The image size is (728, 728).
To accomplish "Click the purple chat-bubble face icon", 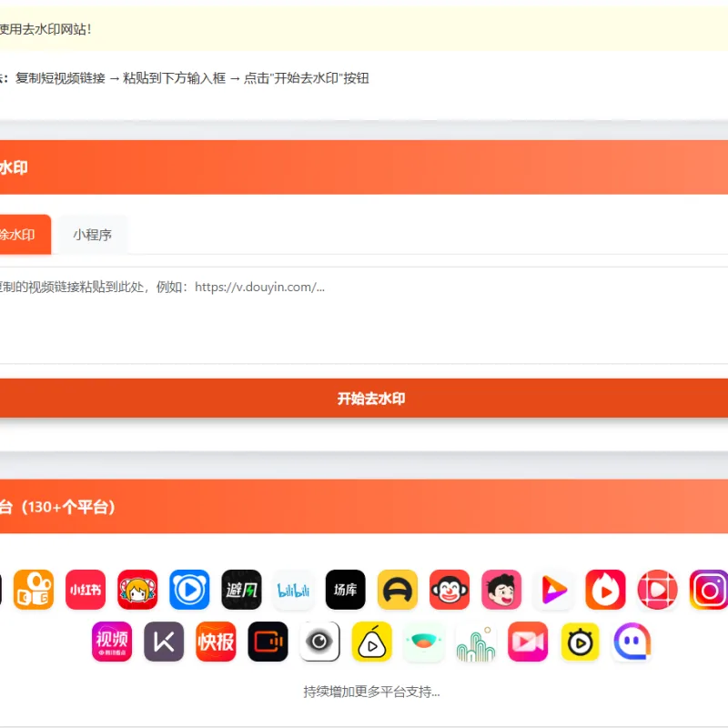I will click(632, 642).
